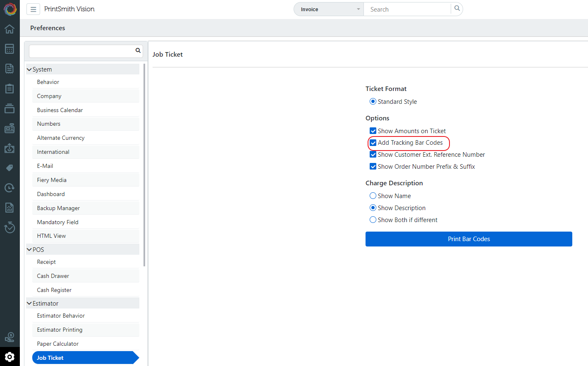Select the Job Ticket preferences item
The image size is (588, 366).
point(86,358)
